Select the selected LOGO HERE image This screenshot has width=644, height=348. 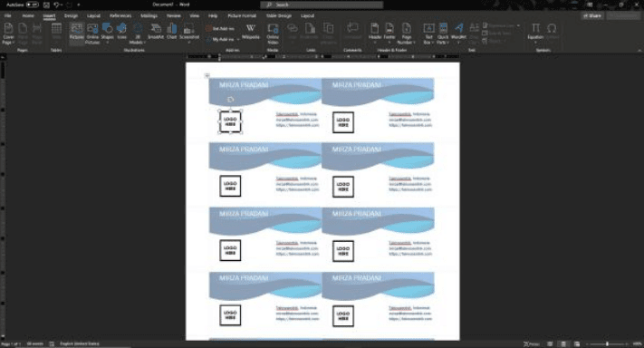tap(230, 121)
